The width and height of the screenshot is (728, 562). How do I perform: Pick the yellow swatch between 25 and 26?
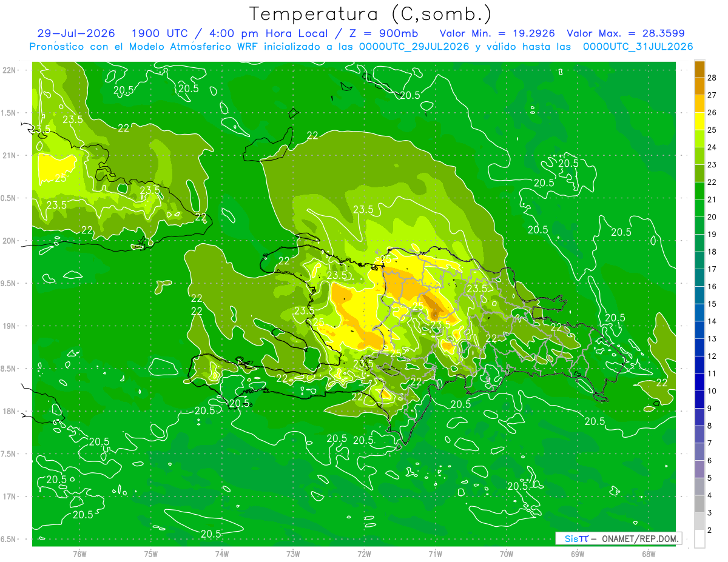[x=699, y=121]
